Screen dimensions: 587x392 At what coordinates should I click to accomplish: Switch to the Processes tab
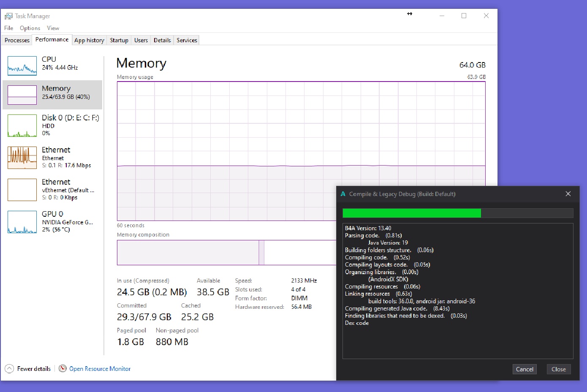click(17, 40)
